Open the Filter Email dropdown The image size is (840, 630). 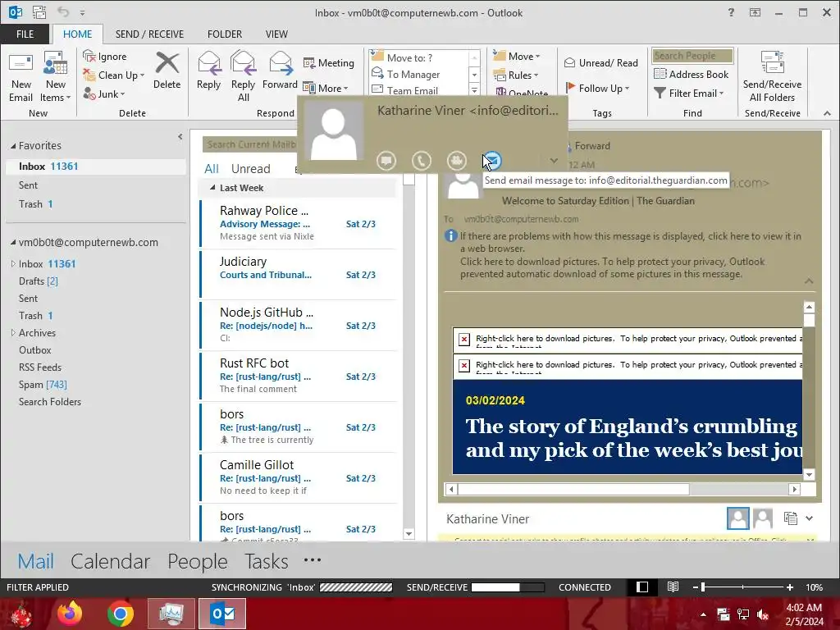coord(689,94)
